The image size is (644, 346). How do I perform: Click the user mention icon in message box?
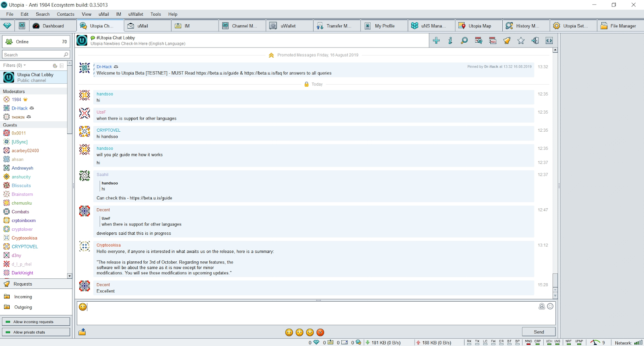[542, 306]
